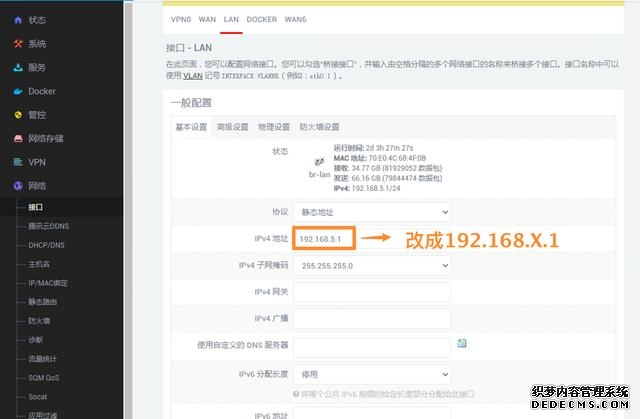Open the IPv6 分配长度 dropdown

(372, 374)
